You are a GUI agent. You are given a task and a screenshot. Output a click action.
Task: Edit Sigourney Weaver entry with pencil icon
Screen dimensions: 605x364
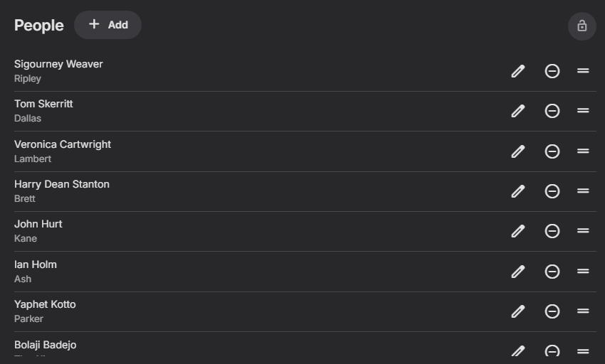pyautogui.click(x=517, y=71)
